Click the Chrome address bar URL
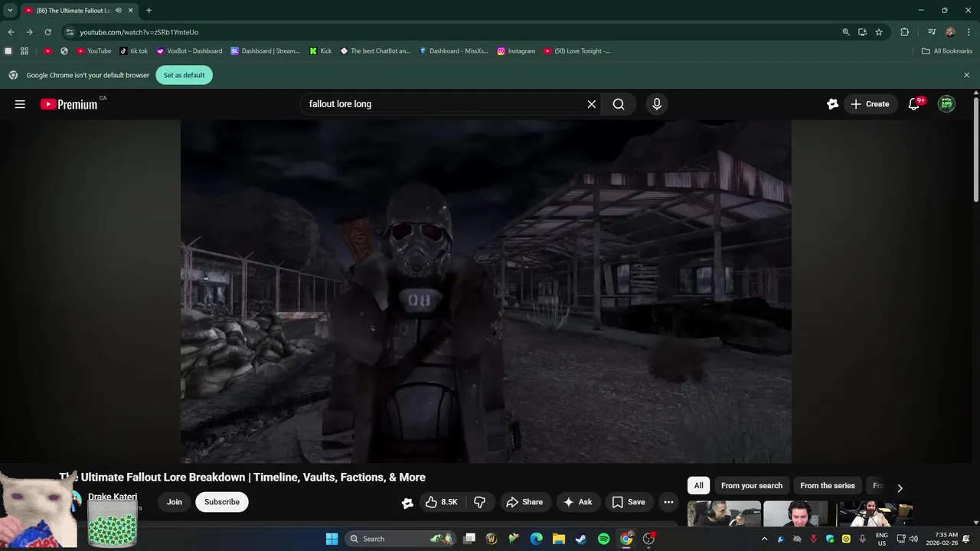980x551 pixels. pos(139,32)
